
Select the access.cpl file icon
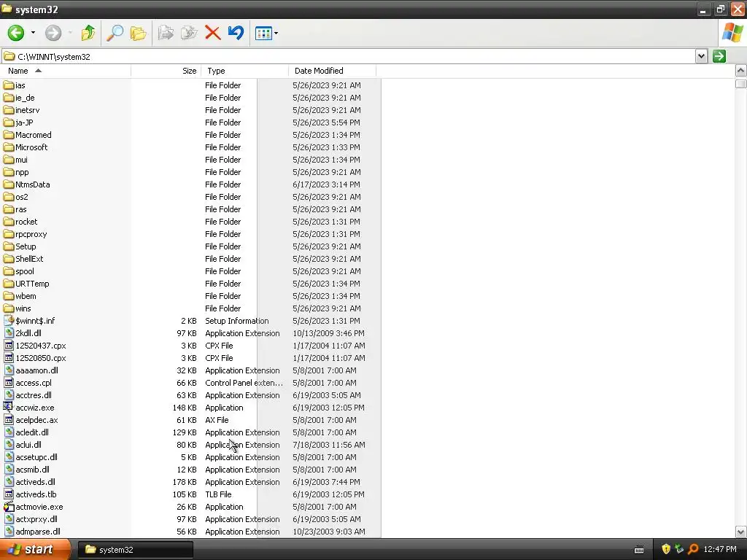pyautogui.click(x=9, y=382)
